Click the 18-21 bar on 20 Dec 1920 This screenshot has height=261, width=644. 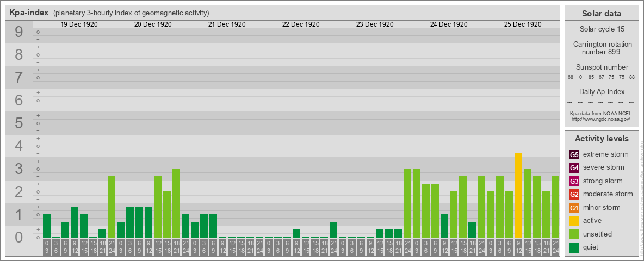176,203
